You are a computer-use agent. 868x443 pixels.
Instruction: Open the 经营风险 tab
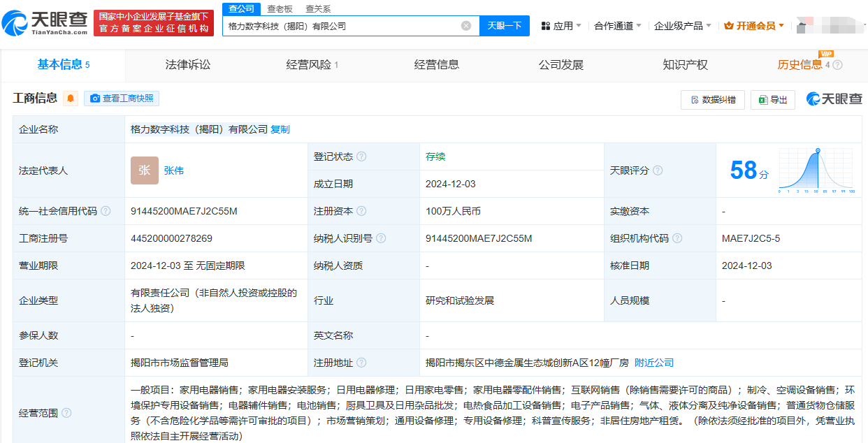(312, 65)
